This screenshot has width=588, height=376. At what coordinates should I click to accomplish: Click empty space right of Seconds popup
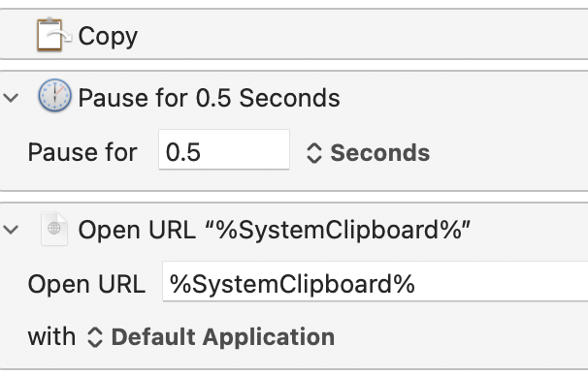coord(510,153)
